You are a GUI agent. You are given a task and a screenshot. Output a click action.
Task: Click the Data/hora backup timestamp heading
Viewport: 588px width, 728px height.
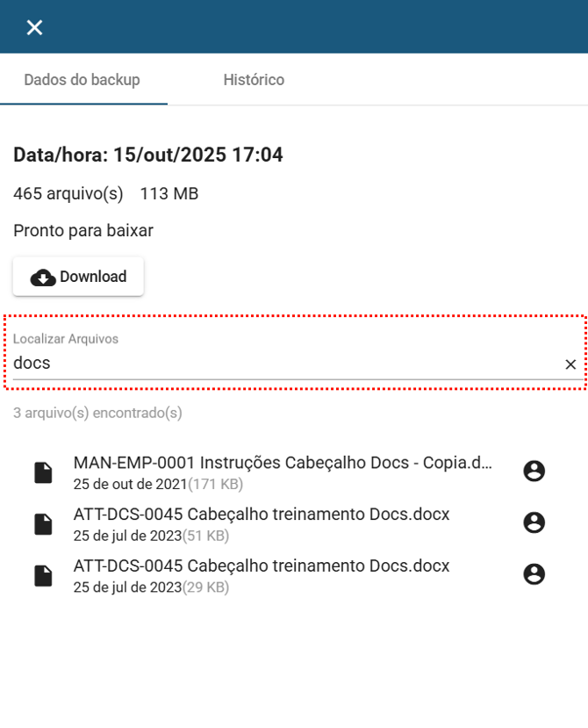[x=148, y=155]
